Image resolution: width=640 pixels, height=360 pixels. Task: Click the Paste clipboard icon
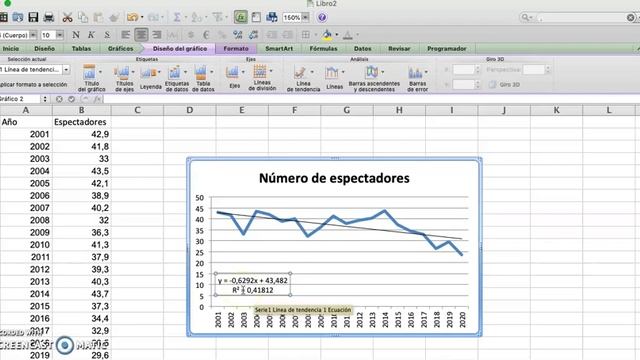tap(98, 17)
